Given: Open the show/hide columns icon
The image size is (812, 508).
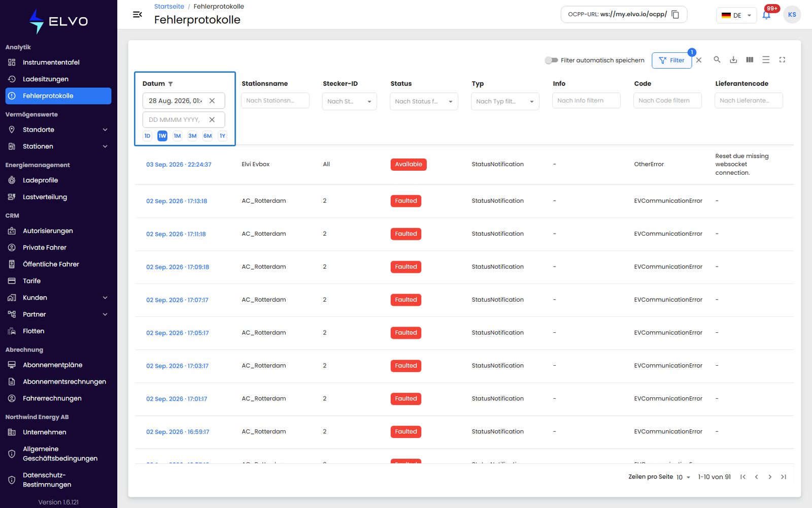Looking at the screenshot, I should pos(750,59).
